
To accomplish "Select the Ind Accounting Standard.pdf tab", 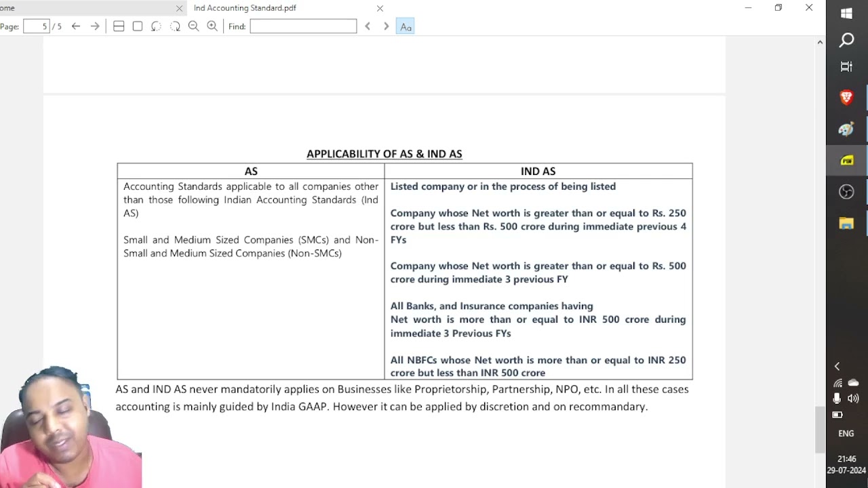I will click(245, 8).
